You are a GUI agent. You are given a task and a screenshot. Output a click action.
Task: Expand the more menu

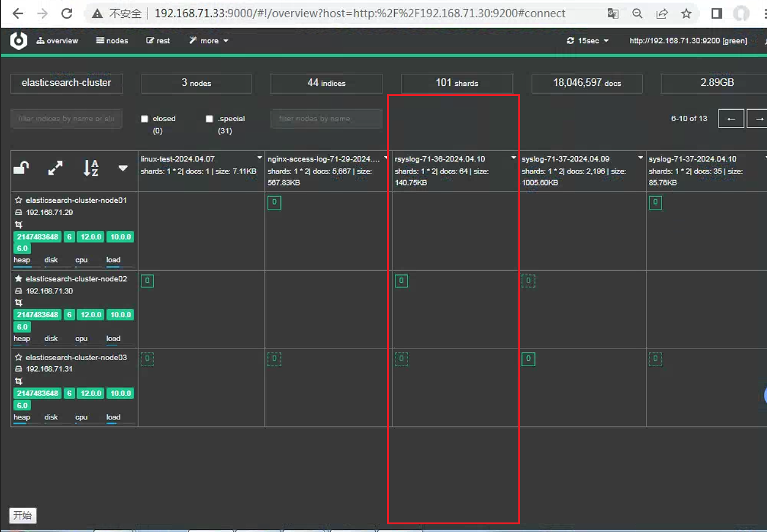tap(209, 41)
